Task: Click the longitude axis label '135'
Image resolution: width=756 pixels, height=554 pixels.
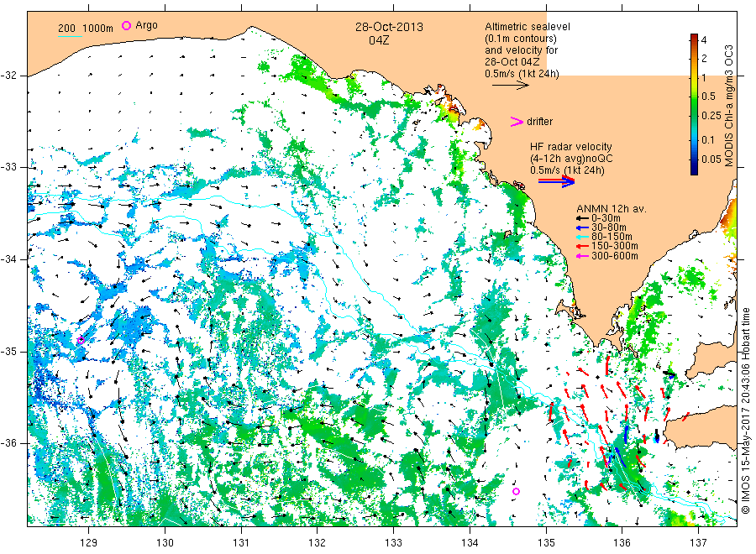Action: pos(546,543)
